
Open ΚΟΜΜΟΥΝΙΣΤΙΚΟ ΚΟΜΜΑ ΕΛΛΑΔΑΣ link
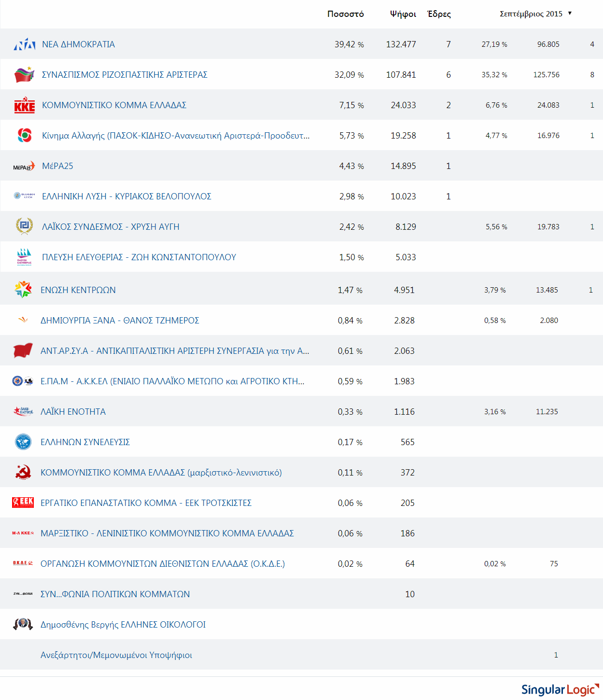(x=114, y=105)
